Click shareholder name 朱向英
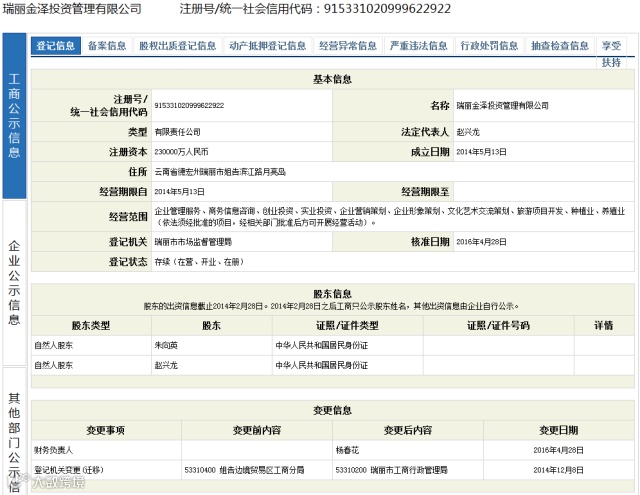640x495 pixels. pos(166,345)
